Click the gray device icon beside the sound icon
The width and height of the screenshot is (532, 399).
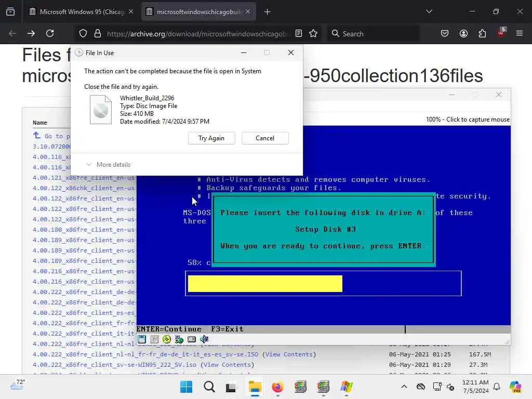tap(192, 339)
